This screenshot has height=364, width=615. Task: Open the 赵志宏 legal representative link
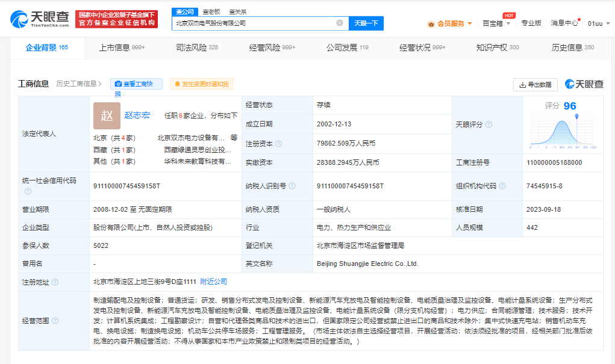click(137, 115)
